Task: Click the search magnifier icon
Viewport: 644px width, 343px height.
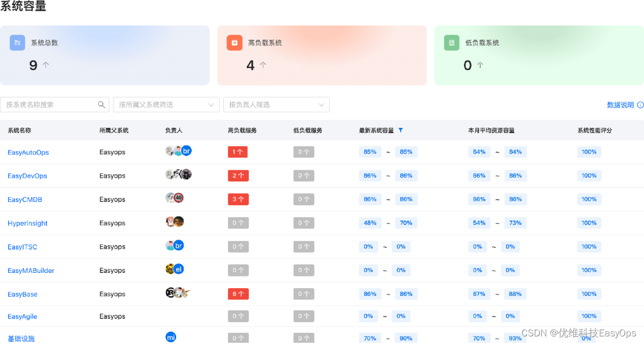Action: [x=101, y=104]
